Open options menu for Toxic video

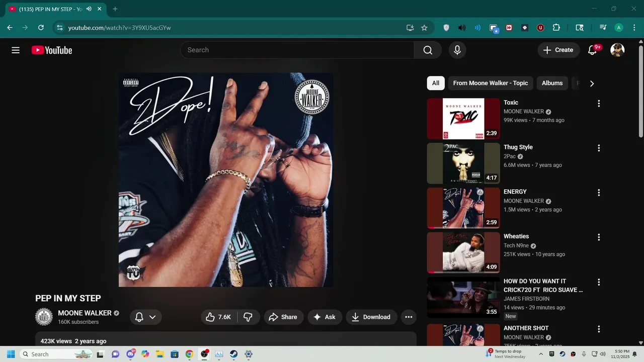(x=599, y=104)
